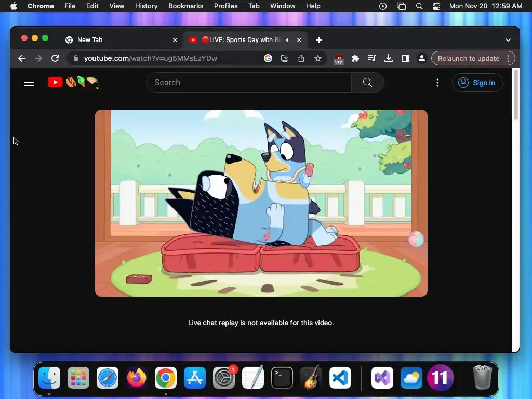Click the install app icon in address bar
Image resolution: width=532 pixels, height=399 pixels.
(285, 58)
